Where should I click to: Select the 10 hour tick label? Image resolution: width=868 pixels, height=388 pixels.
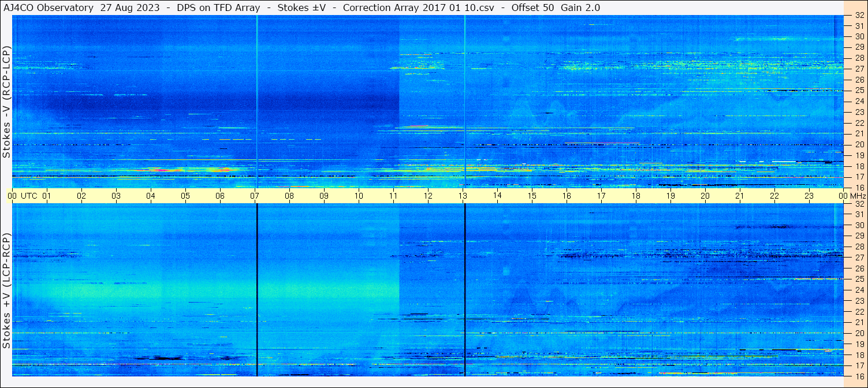(x=359, y=196)
